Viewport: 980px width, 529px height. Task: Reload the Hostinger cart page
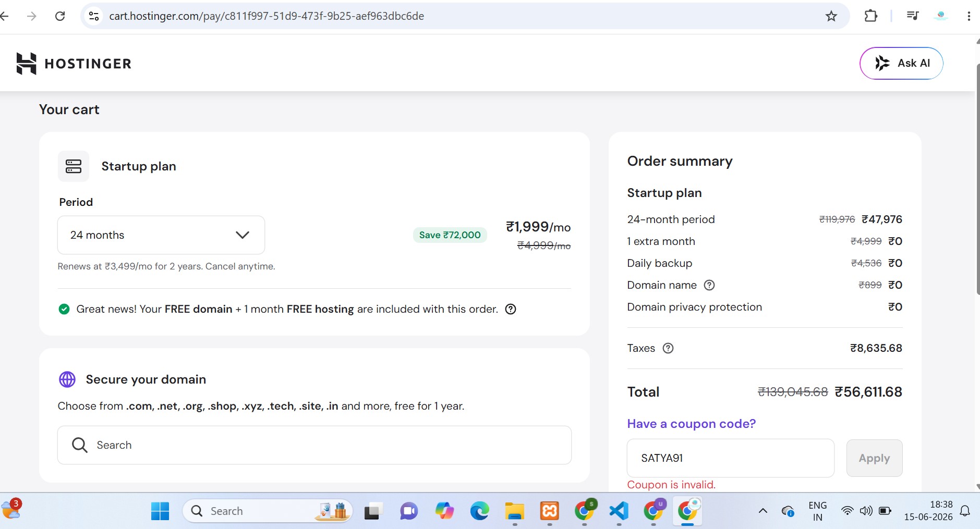click(60, 16)
